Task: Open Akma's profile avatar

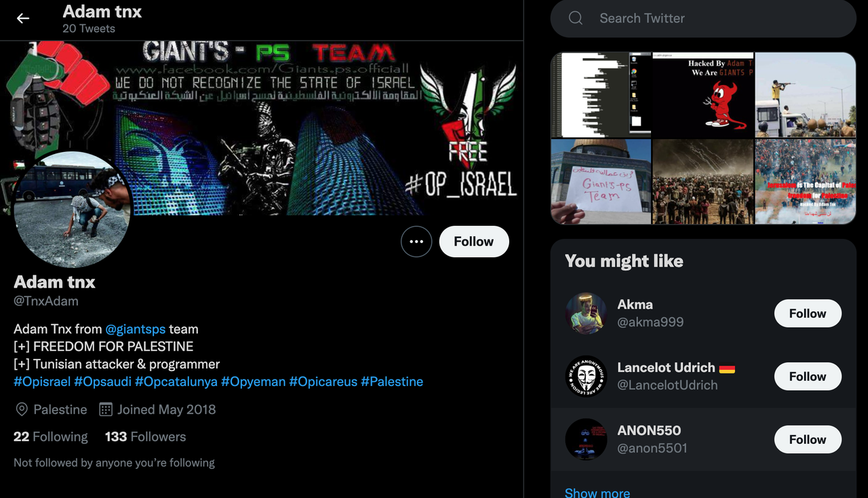Action: (x=586, y=313)
